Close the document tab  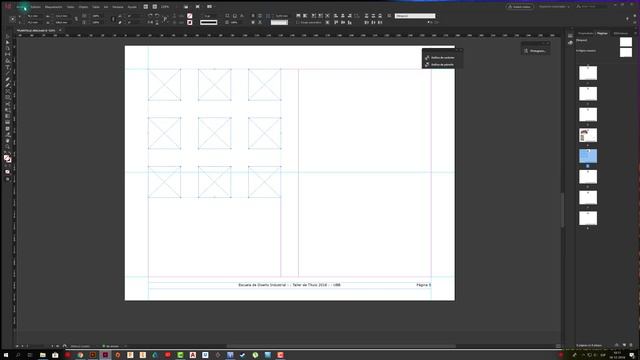pyautogui.click(x=60, y=30)
